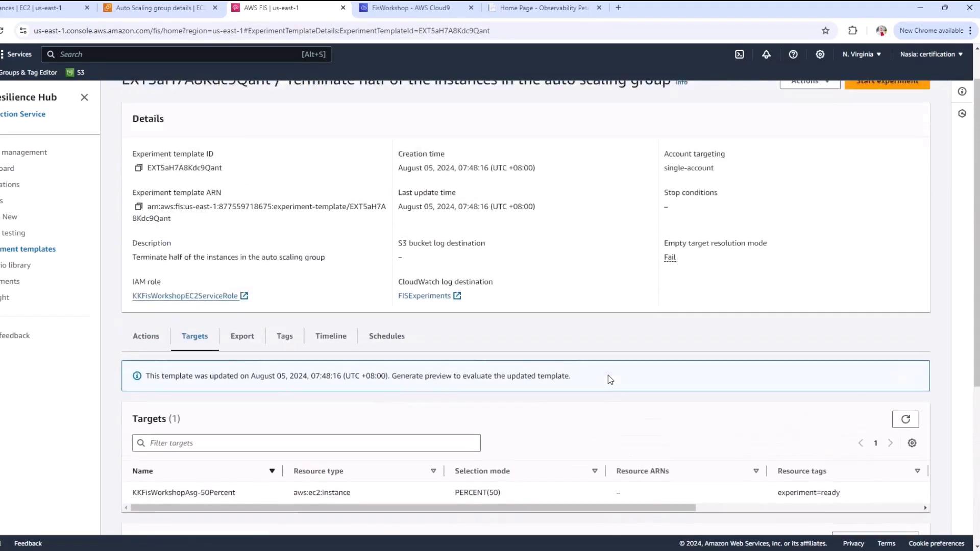Viewport: 980px width, 551px height.
Task: Open the FISExperiments log destination link
Action: point(424,296)
